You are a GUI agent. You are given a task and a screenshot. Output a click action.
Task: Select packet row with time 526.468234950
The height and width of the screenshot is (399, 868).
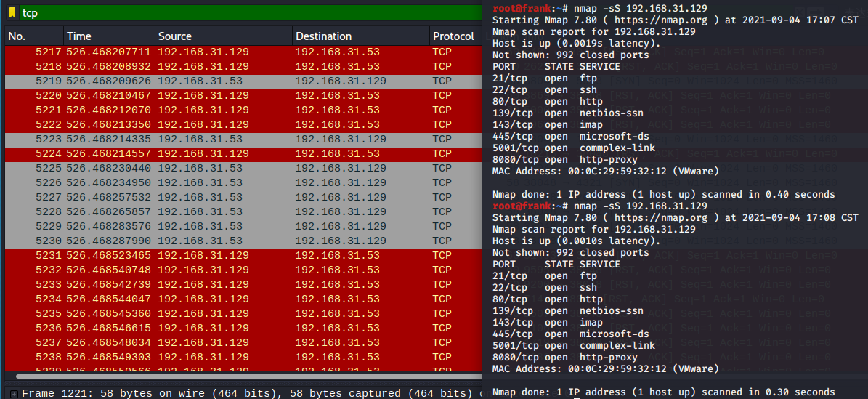tap(243, 183)
